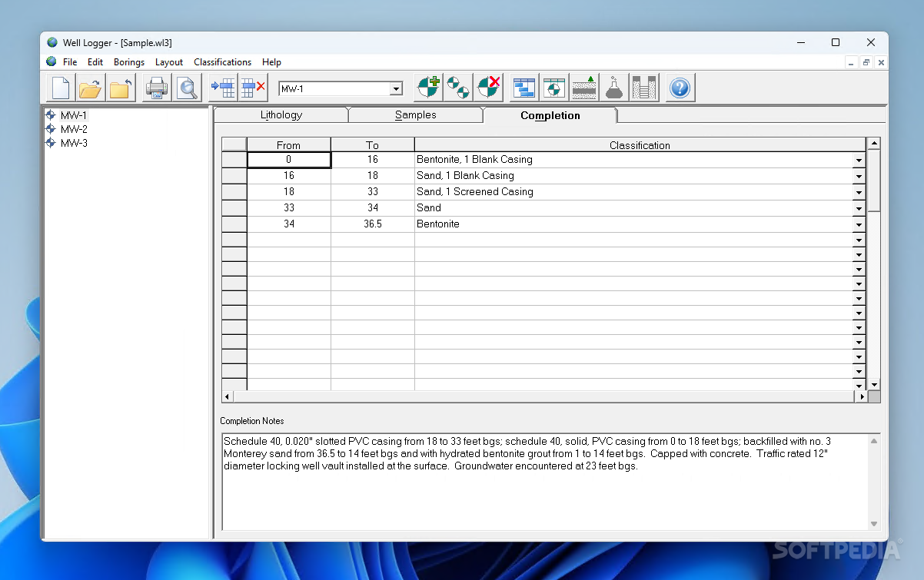The width and height of the screenshot is (924, 580).
Task: Open the Help menu
Action: click(271, 62)
